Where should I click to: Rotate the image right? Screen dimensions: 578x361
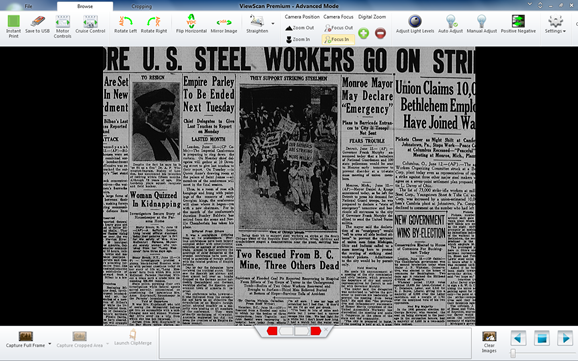coord(154,25)
